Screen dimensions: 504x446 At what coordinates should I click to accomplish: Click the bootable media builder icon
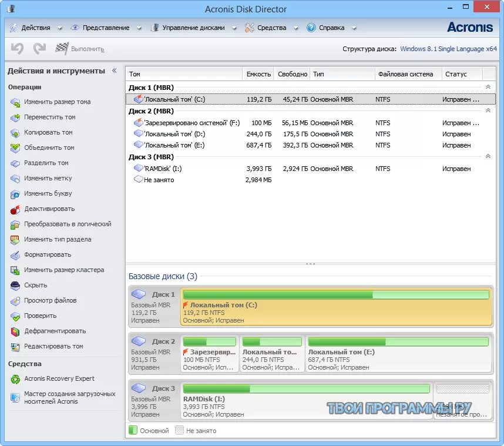tap(15, 398)
